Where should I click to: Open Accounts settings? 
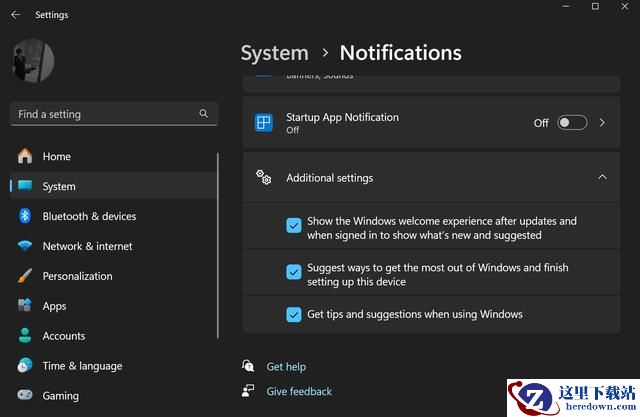point(113,336)
